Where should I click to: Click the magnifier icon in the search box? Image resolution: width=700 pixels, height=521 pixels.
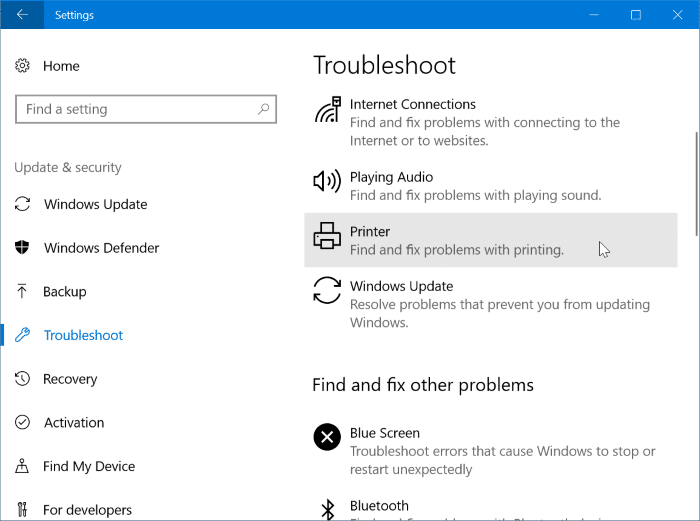click(263, 108)
